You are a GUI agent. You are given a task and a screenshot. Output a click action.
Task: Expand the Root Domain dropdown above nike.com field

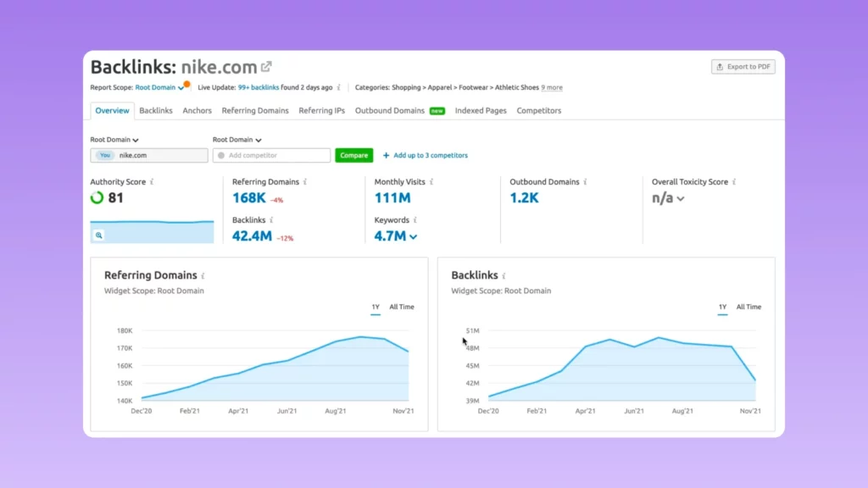pyautogui.click(x=114, y=140)
